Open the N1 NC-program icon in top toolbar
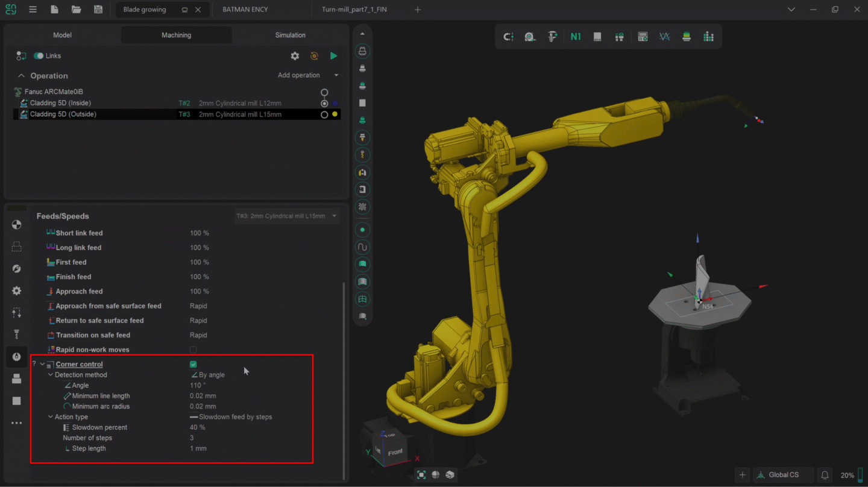 575,36
